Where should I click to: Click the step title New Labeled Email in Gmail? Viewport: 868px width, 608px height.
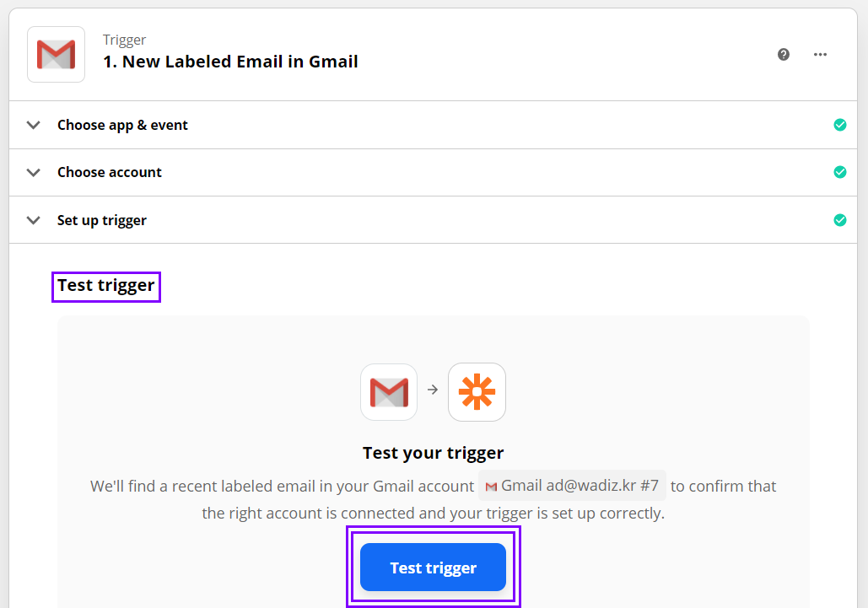pos(230,62)
